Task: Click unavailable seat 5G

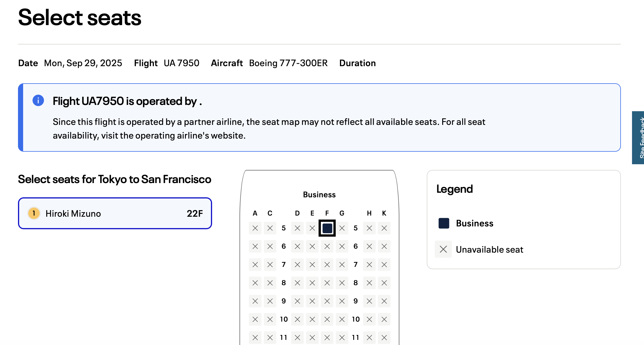Action: (x=342, y=228)
